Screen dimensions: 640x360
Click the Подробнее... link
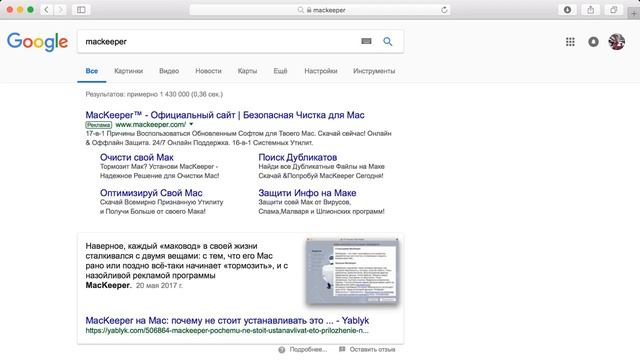click(308, 350)
